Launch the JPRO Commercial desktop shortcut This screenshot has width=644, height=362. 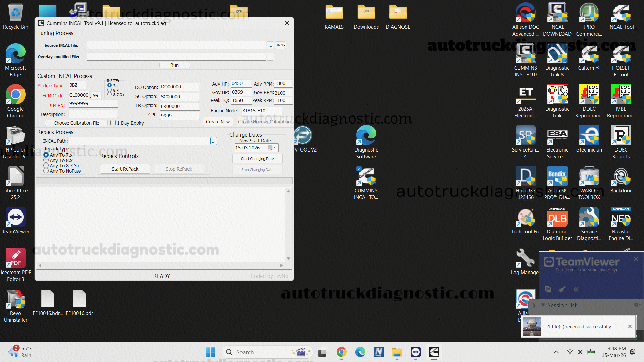click(589, 20)
